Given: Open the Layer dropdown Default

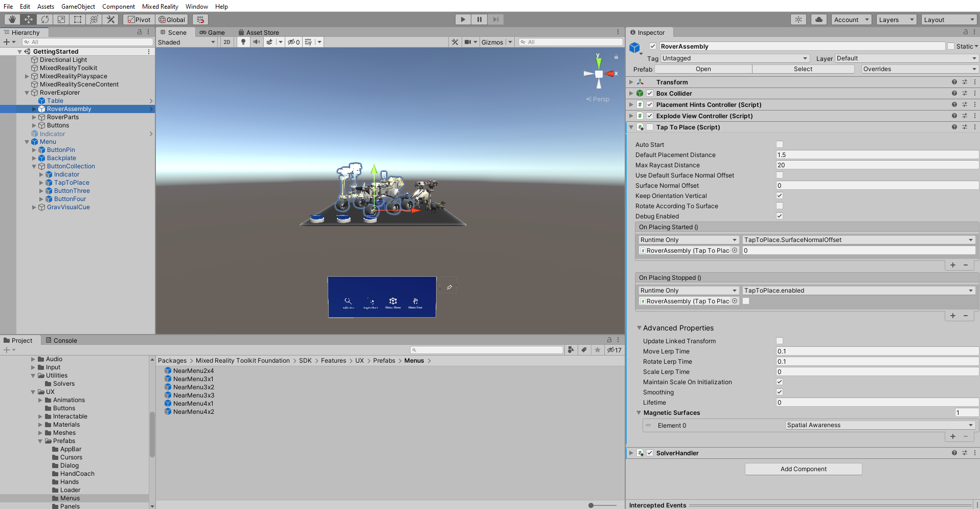Looking at the screenshot, I should (x=906, y=58).
